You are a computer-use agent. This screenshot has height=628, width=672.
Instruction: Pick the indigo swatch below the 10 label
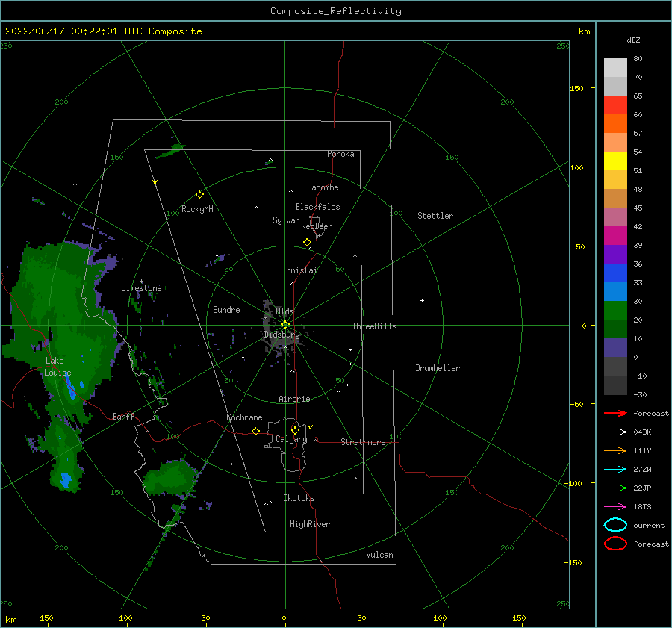[615, 348]
